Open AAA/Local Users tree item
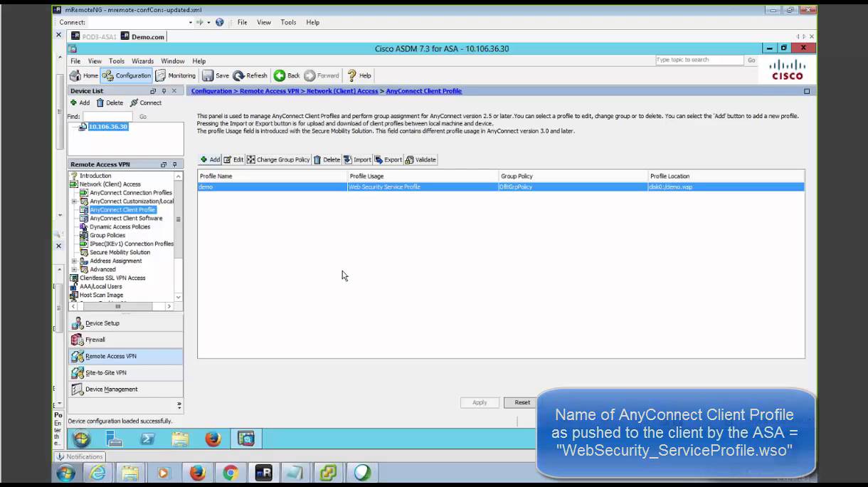 101,287
